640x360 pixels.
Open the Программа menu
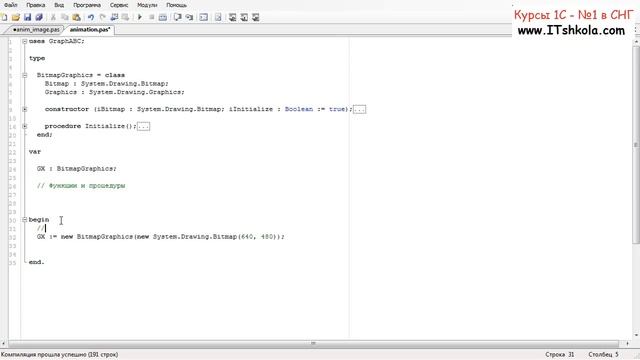pos(87,5)
